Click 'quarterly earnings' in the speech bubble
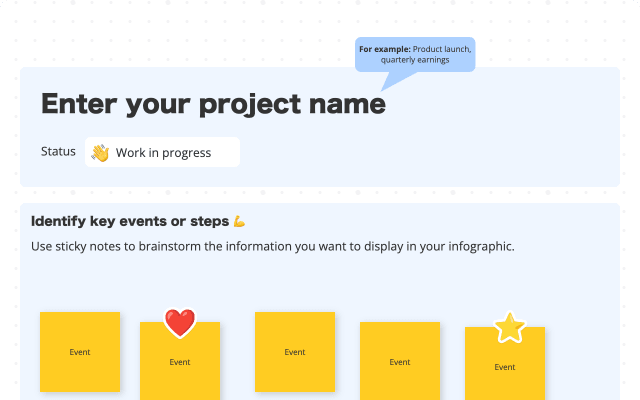The height and width of the screenshot is (400, 640). pyautogui.click(x=415, y=60)
